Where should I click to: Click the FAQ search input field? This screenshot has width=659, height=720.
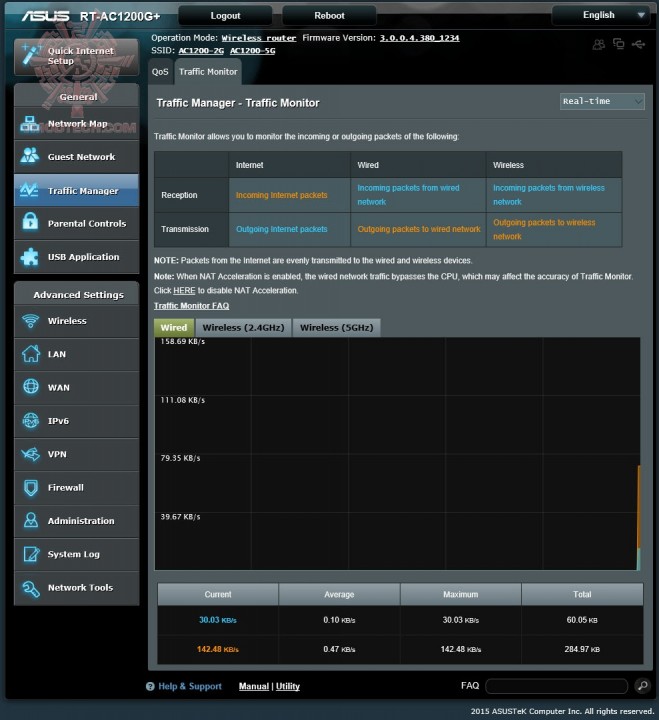(556, 686)
